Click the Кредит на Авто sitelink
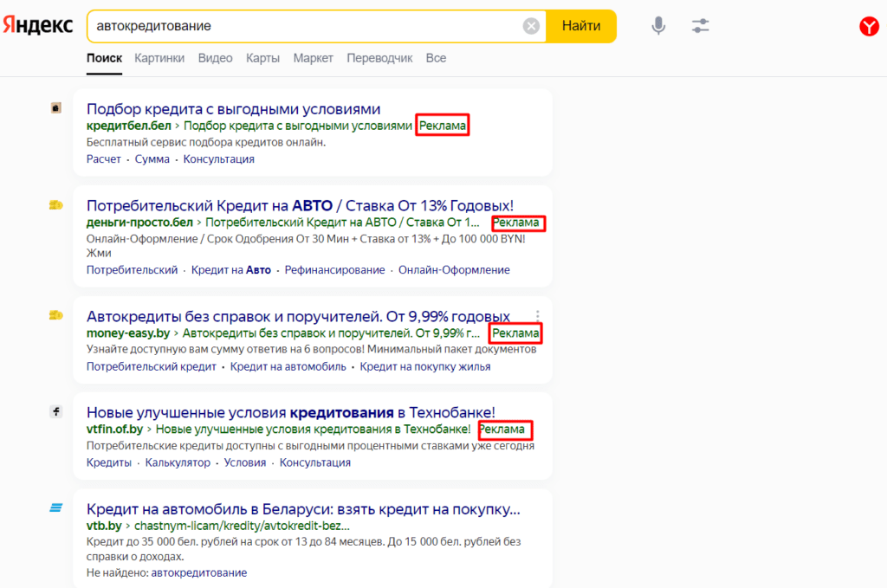 [x=230, y=269]
